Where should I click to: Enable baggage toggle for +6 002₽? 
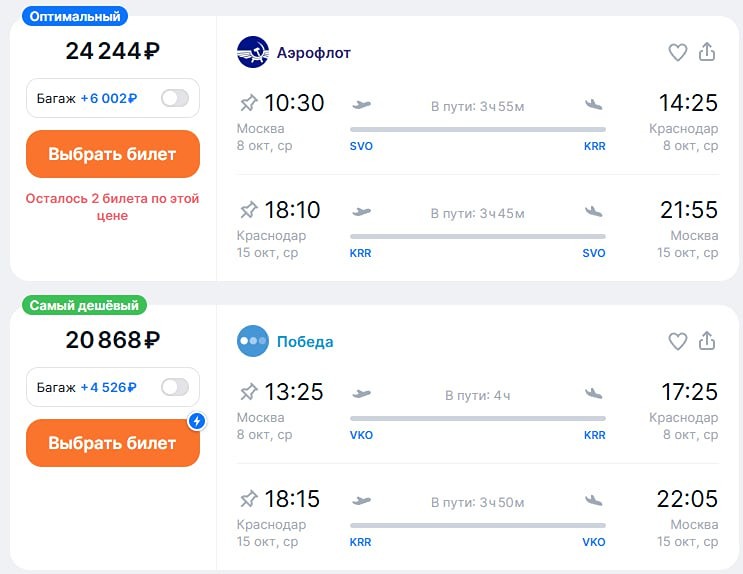point(174,98)
